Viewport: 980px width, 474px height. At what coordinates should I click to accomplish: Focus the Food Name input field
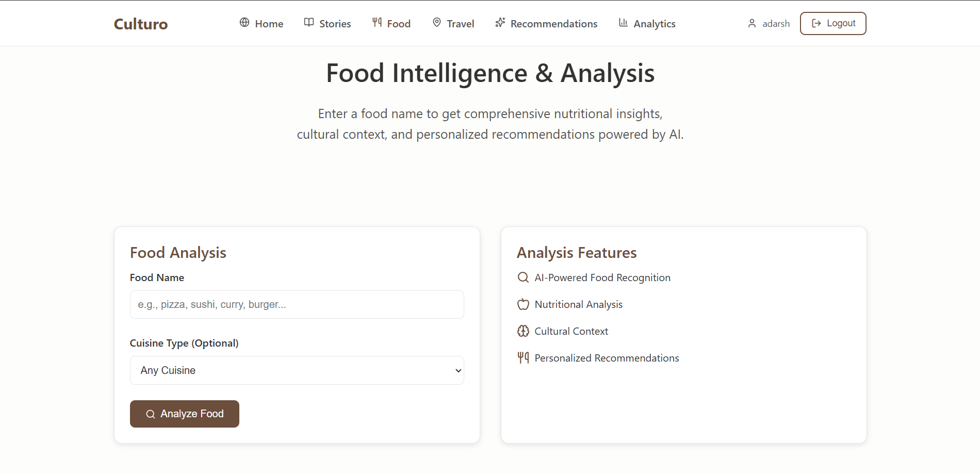pyautogui.click(x=297, y=304)
